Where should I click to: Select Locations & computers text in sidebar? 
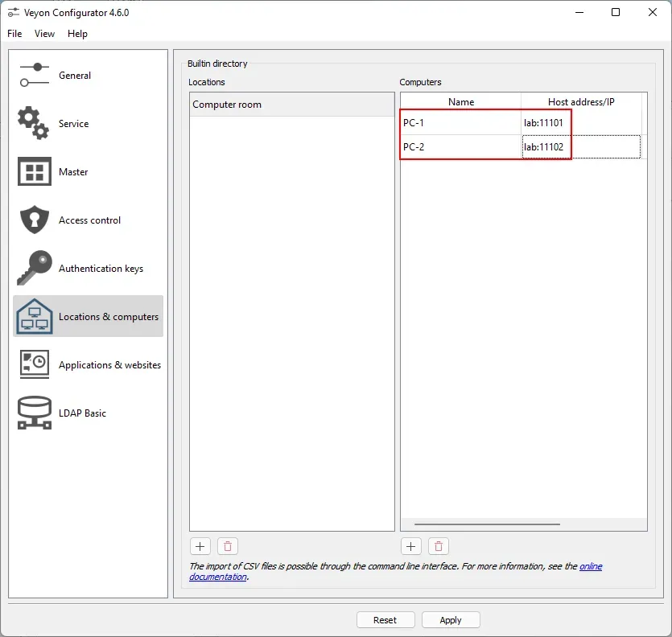pyautogui.click(x=109, y=317)
